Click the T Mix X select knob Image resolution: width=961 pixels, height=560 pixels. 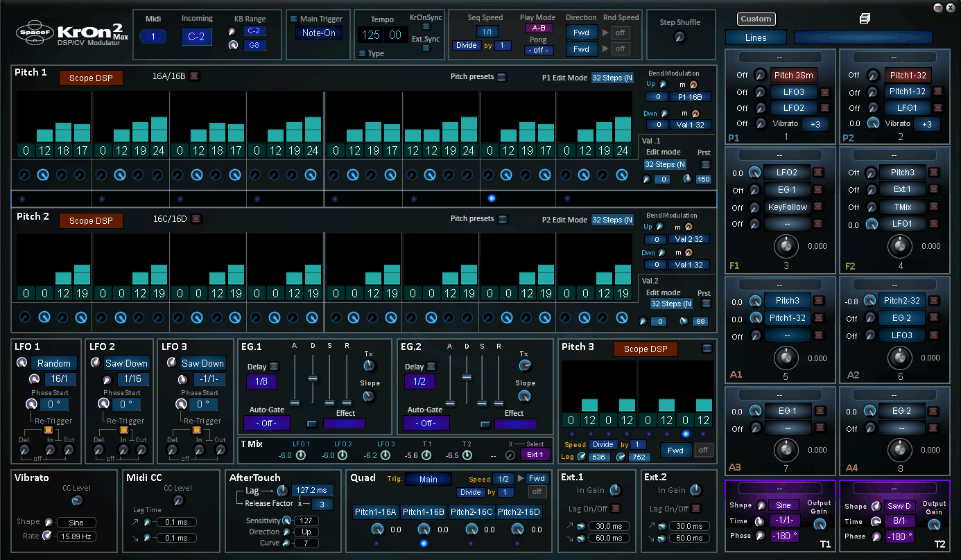[511, 455]
